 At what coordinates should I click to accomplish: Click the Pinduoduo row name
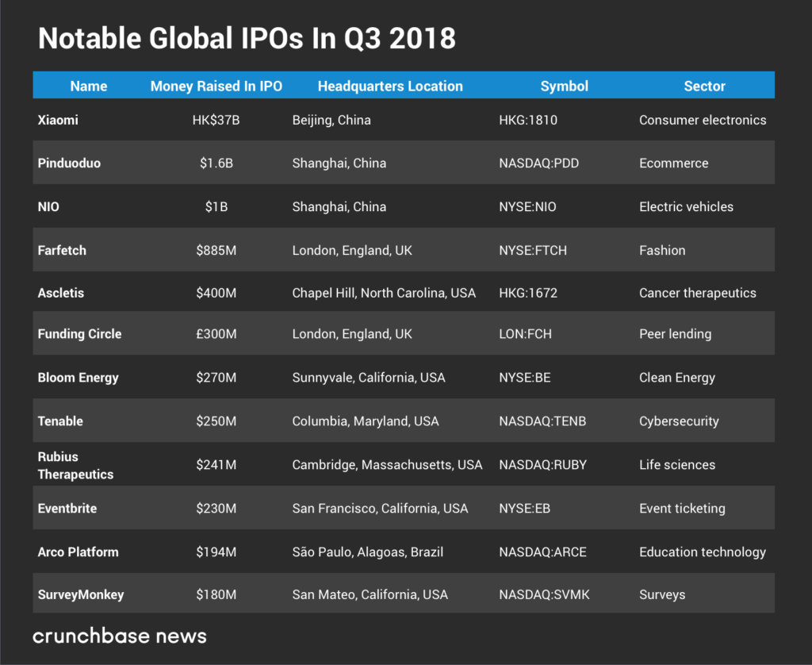coord(69,163)
